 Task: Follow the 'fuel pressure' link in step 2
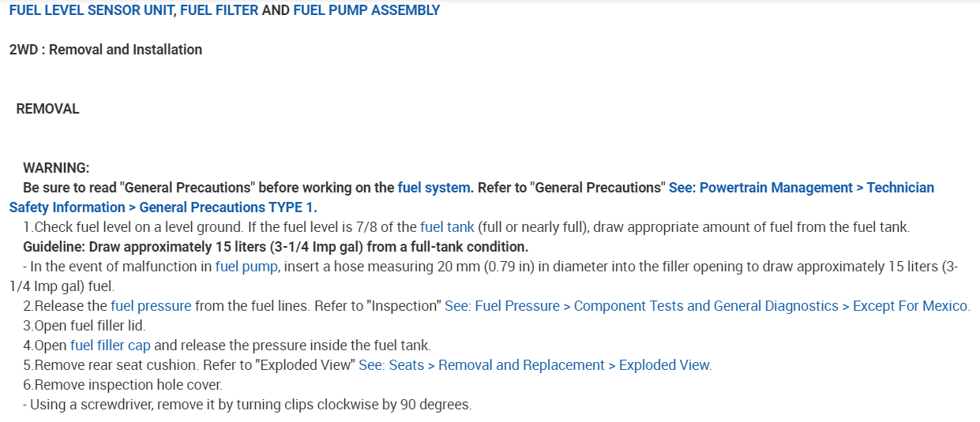click(151, 306)
